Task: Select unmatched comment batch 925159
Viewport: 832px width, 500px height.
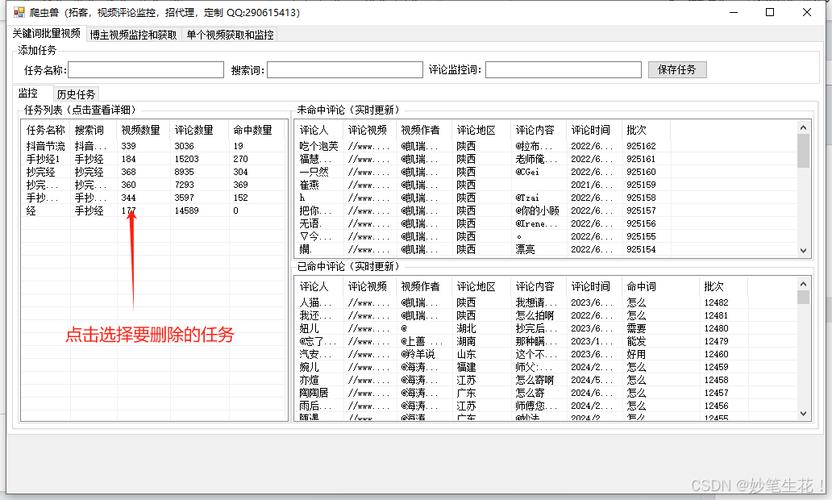Action: (x=545, y=185)
